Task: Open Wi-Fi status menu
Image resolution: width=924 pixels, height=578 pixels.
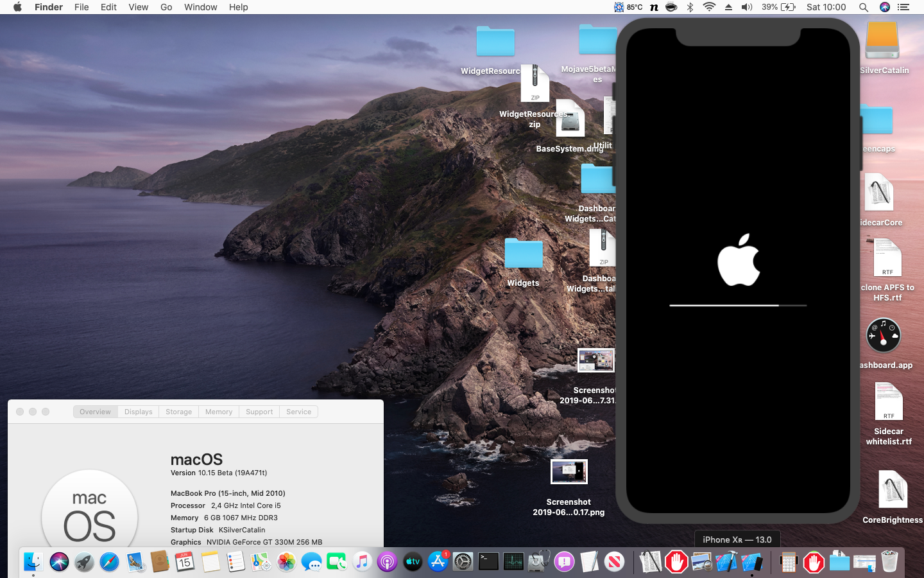Action: (x=709, y=7)
